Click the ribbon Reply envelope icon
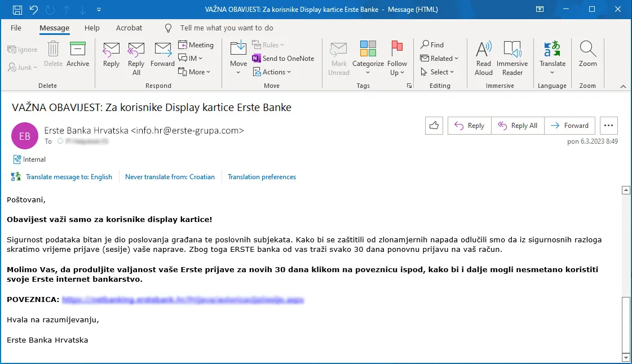The height and width of the screenshot is (364, 632). pos(111,54)
